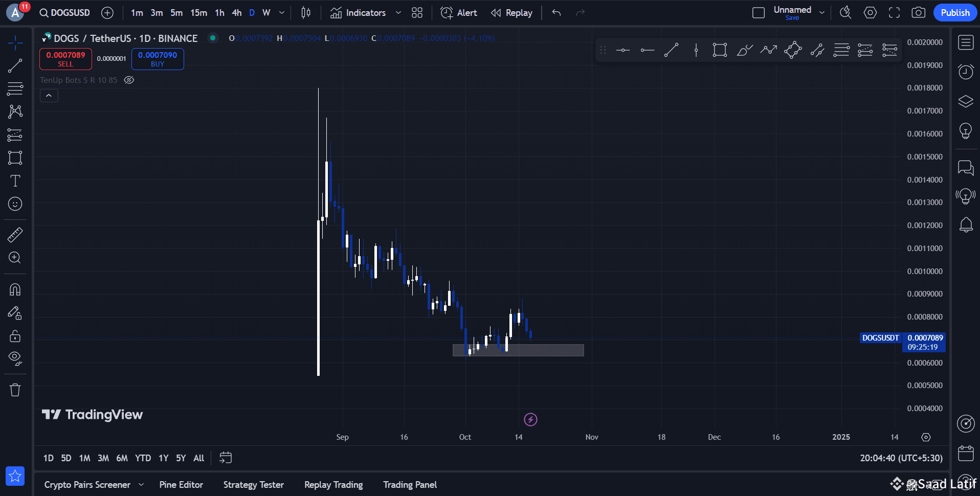The image size is (980, 496).
Task: Take a chart snapshot
Action: tap(919, 13)
